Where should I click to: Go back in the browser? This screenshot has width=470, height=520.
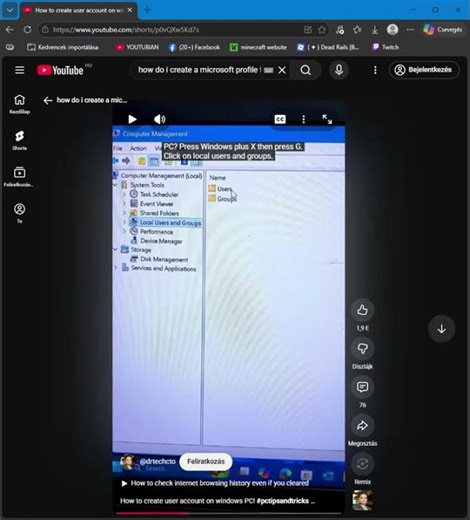click(9, 30)
